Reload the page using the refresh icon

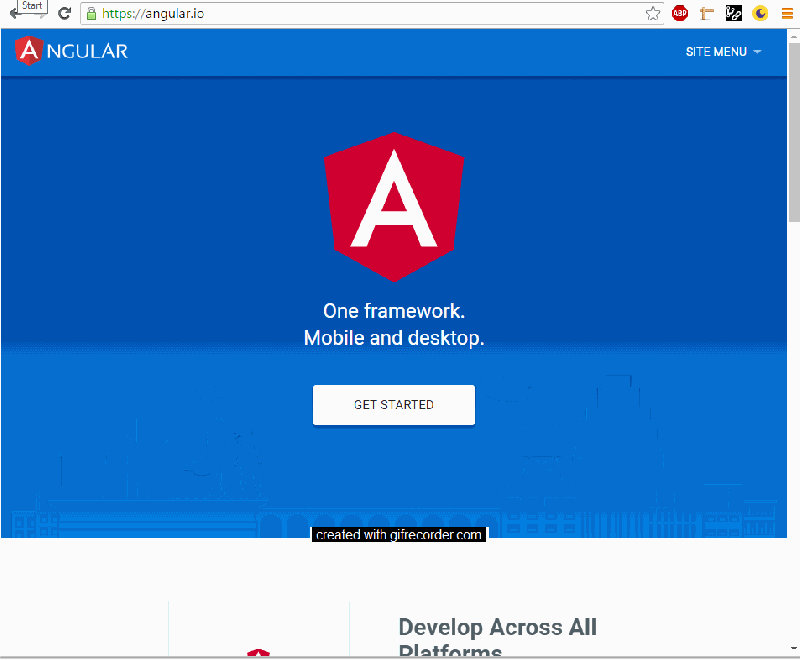tap(64, 13)
